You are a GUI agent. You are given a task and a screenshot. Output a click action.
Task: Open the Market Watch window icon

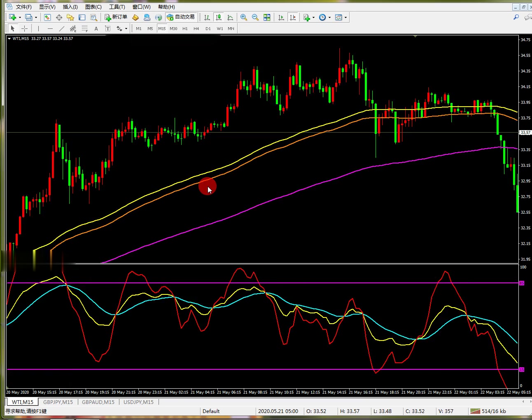pos(47,17)
